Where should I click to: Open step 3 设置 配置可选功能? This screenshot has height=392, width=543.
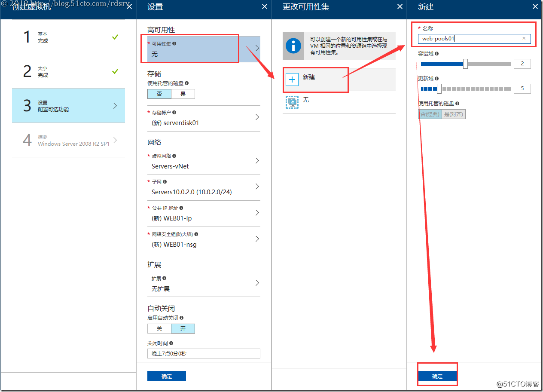click(x=68, y=106)
